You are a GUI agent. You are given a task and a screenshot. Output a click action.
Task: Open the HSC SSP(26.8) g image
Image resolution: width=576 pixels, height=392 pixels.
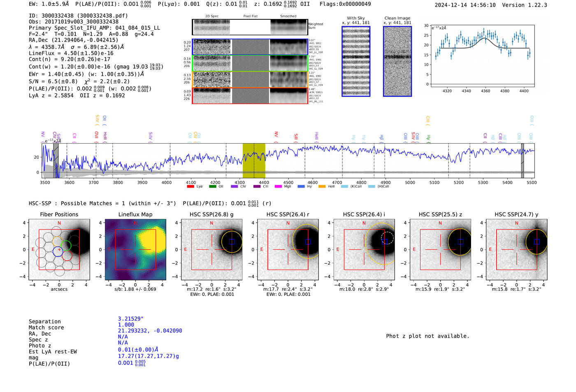click(211, 250)
